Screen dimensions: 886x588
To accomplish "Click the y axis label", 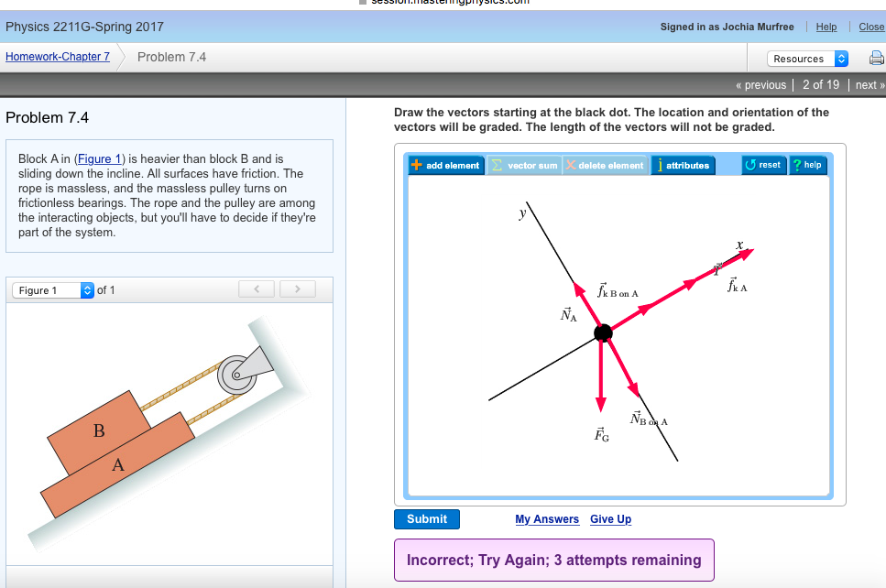I will (522, 213).
